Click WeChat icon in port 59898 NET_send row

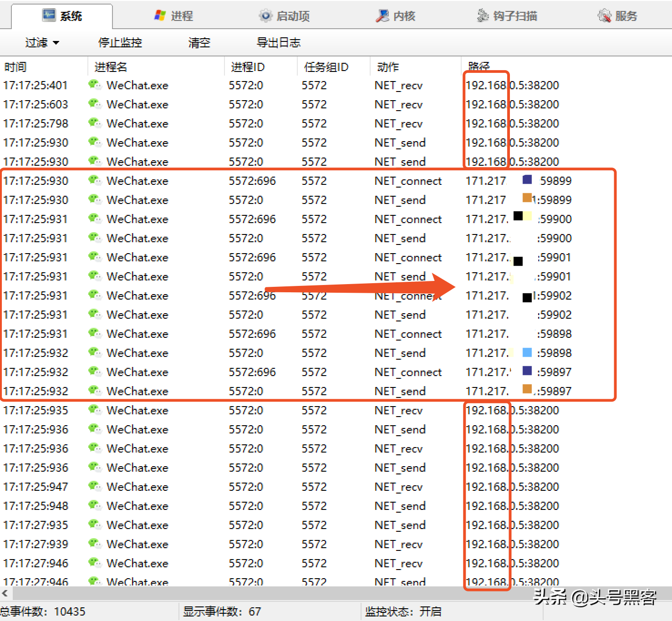tap(95, 352)
